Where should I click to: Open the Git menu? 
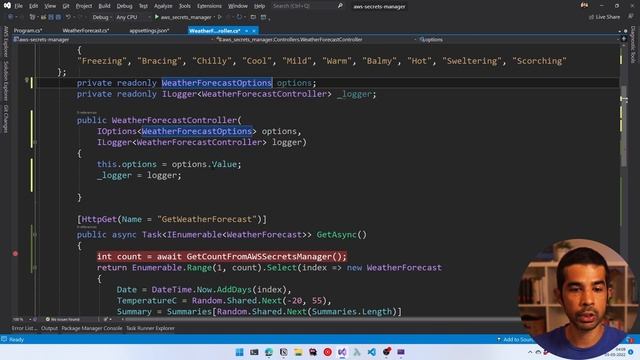66,6
